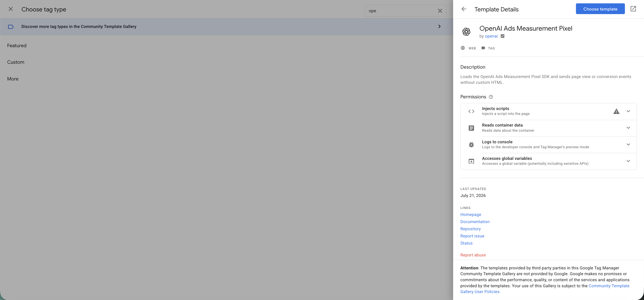Click the Choose template button
The width and height of the screenshot is (644, 300).
point(600,9)
